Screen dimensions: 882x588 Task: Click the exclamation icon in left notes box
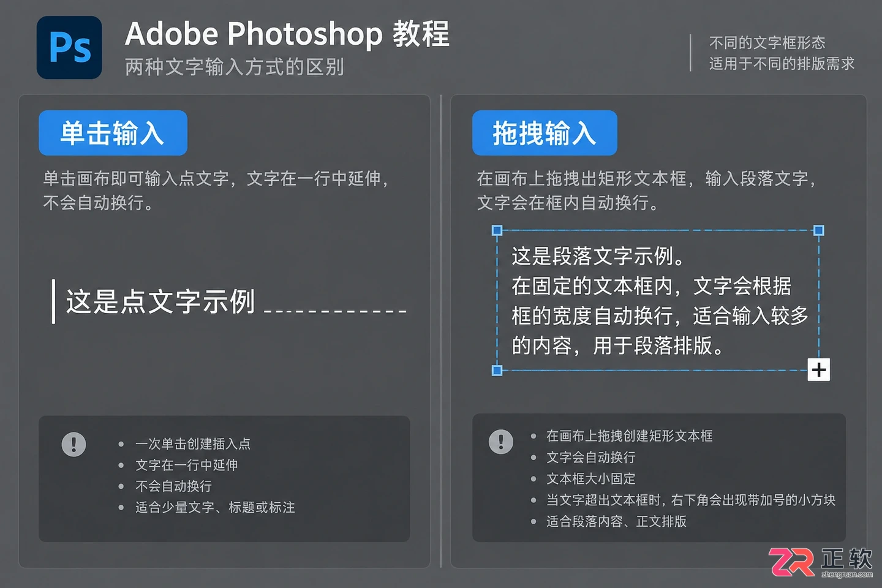click(74, 444)
